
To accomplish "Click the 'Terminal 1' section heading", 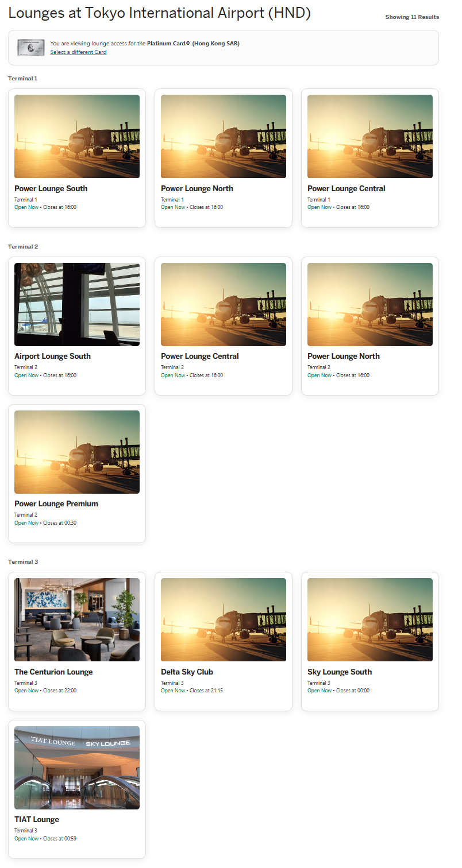I will click(23, 78).
